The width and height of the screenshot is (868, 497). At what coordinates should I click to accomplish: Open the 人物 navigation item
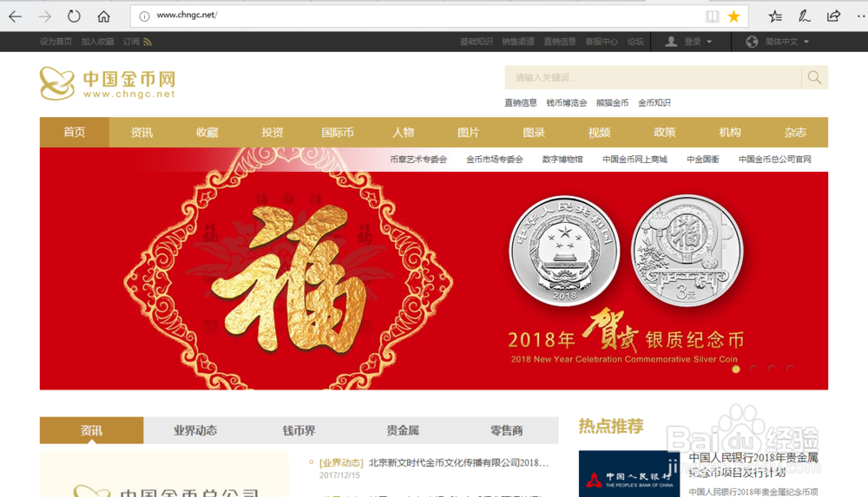(403, 133)
